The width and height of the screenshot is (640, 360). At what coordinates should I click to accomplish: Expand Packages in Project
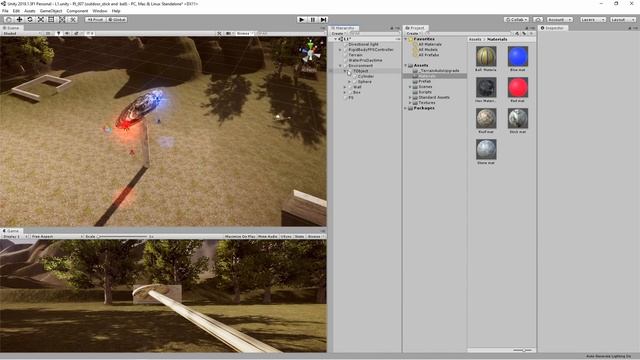[x=406, y=108]
